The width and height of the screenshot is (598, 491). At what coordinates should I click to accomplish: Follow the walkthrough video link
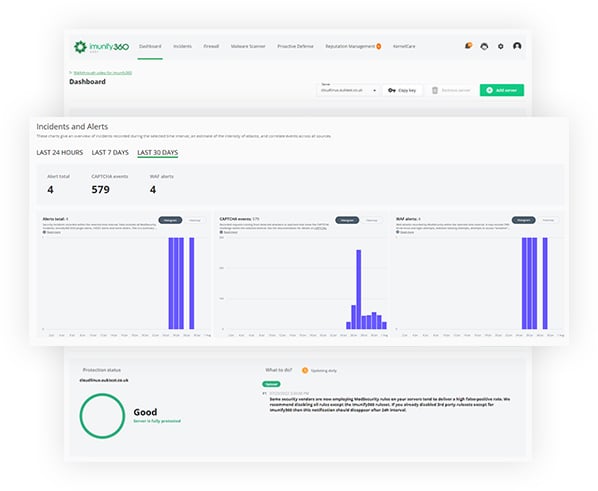coord(103,72)
